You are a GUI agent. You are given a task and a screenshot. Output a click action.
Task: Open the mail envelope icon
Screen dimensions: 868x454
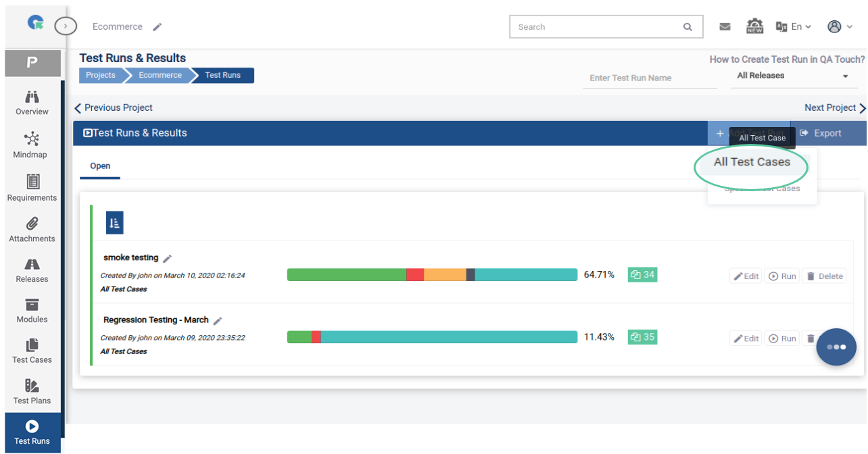(725, 27)
